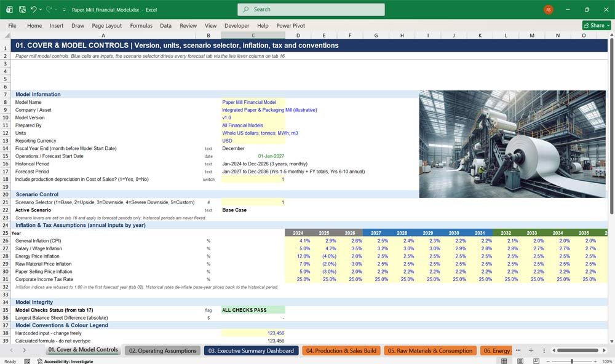Switch to '02. Operating Assumptions' sheet tab
This screenshot has height=364, width=615.
[x=163, y=350]
